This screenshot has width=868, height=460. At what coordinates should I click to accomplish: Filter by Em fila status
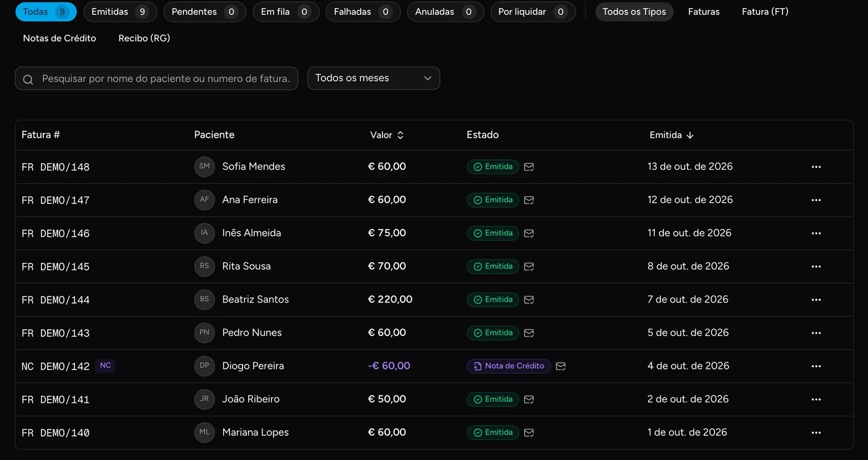click(286, 12)
